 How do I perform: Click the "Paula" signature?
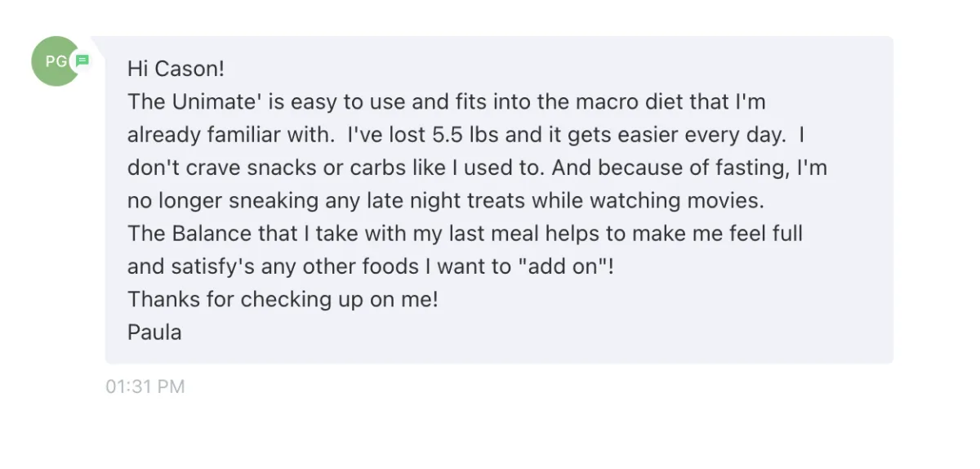pyautogui.click(x=154, y=332)
